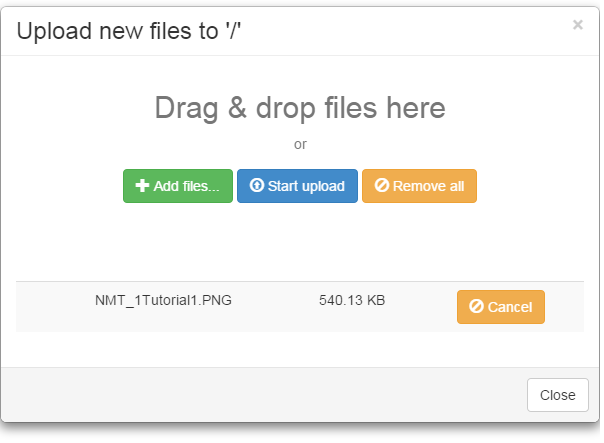Begin uploading with the Start upload button

tap(297, 186)
